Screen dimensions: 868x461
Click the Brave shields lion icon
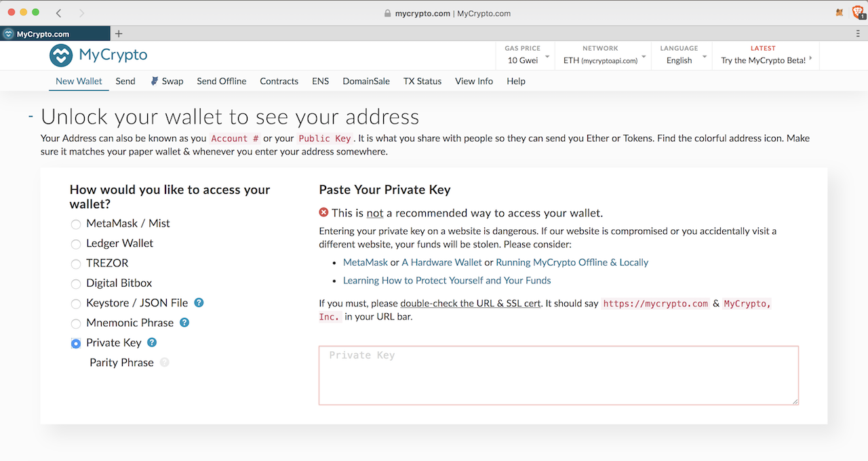(856, 12)
